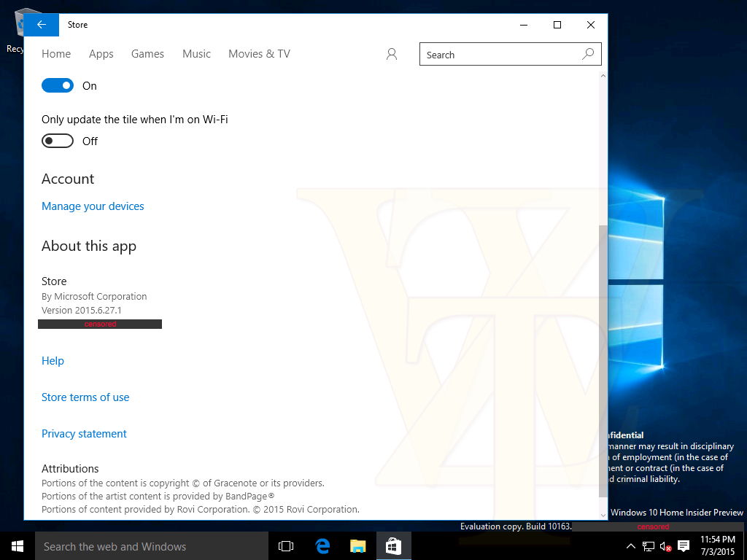Enable the Wi-Fi only tile update toggle

pos(58,141)
